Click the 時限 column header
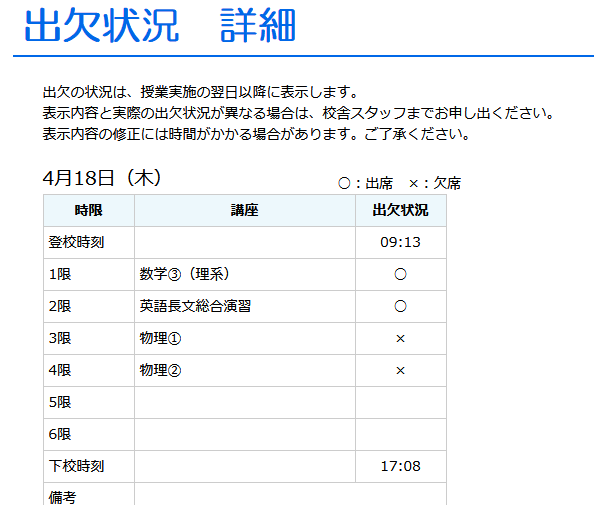This screenshot has height=505, width=594. [x=89, y=210]
